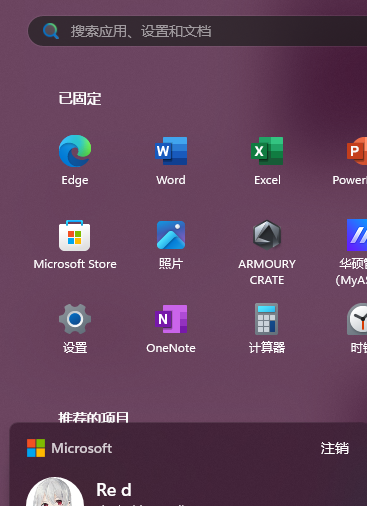This screenshot has width=367, height=506.
Task: Launch the PowerPoint app icon
Action: click(x=357, y=151)
